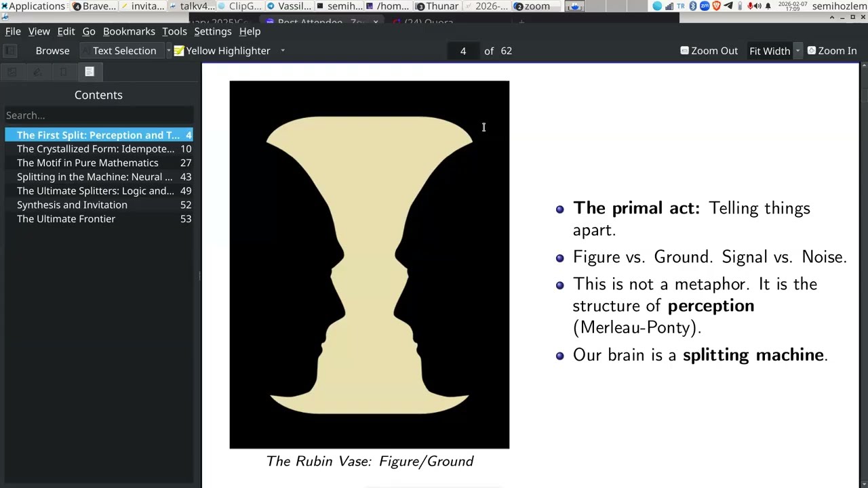Viewport: 868px width, 488px height.
Task: Go to 'The Ultimate Splitters: Logic and' entry
Action: tap(99, 191)
